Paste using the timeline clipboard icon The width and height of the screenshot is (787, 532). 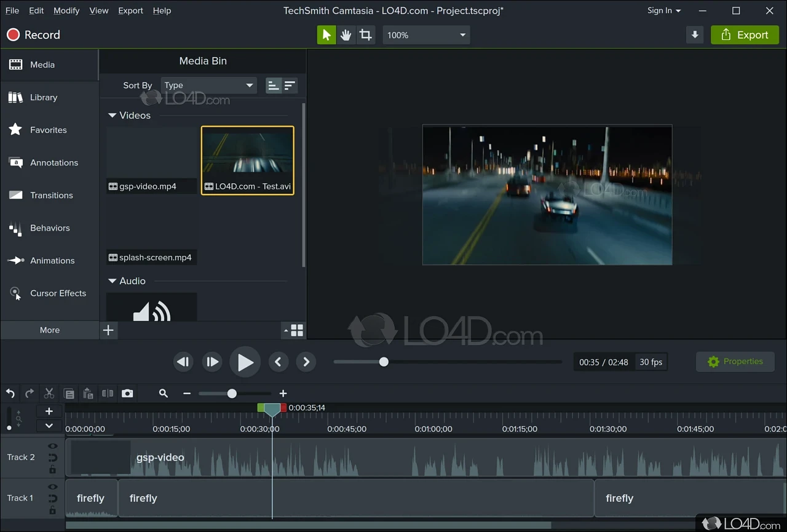[x=88, y=394]
